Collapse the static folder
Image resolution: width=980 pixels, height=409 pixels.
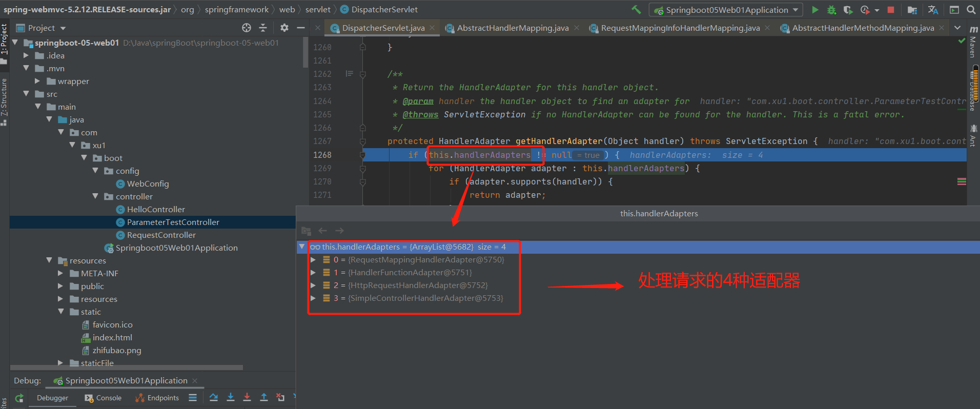[60, 312]
